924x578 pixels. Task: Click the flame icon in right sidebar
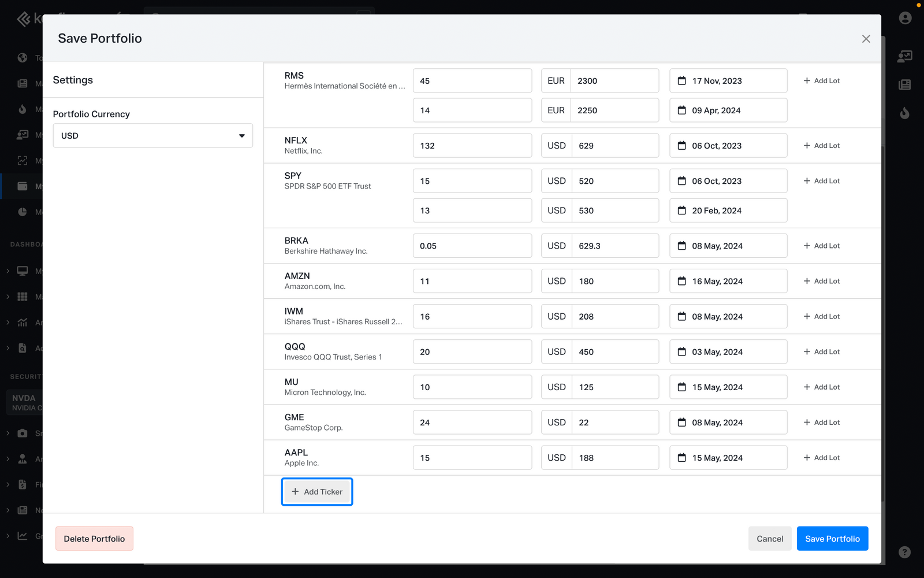click(904, 113)
